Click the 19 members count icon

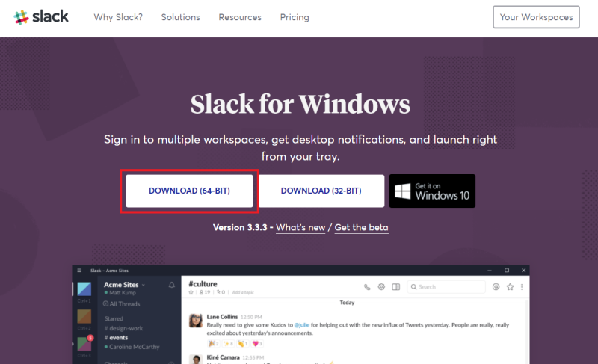205,292
